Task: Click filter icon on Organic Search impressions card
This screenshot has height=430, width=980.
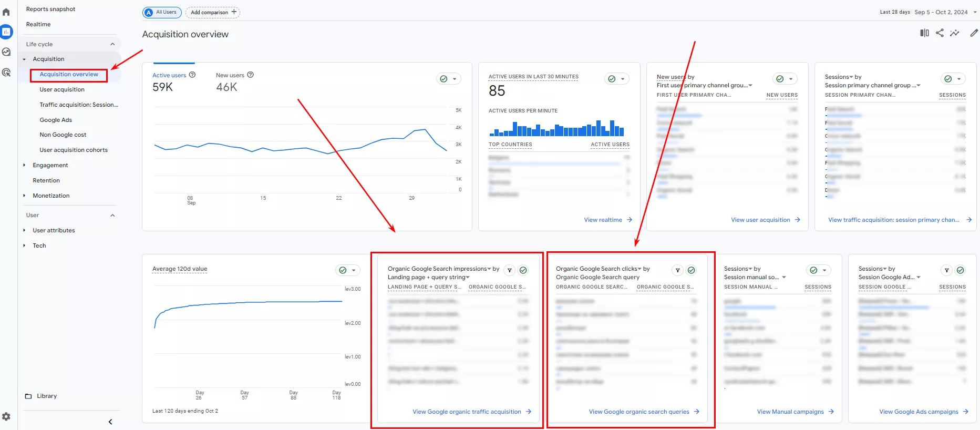Action: pos(509,270)
